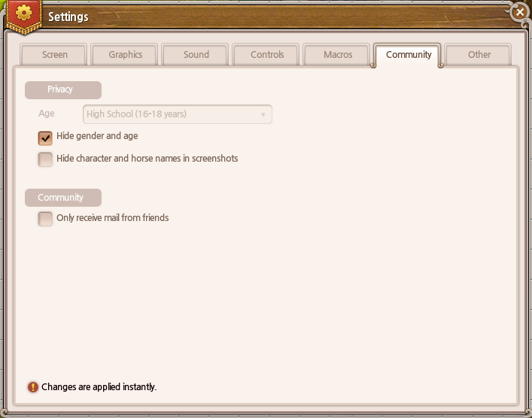Click the Community section header
Viewport: 532px width, 418px height.
click(x=63, y=198)
